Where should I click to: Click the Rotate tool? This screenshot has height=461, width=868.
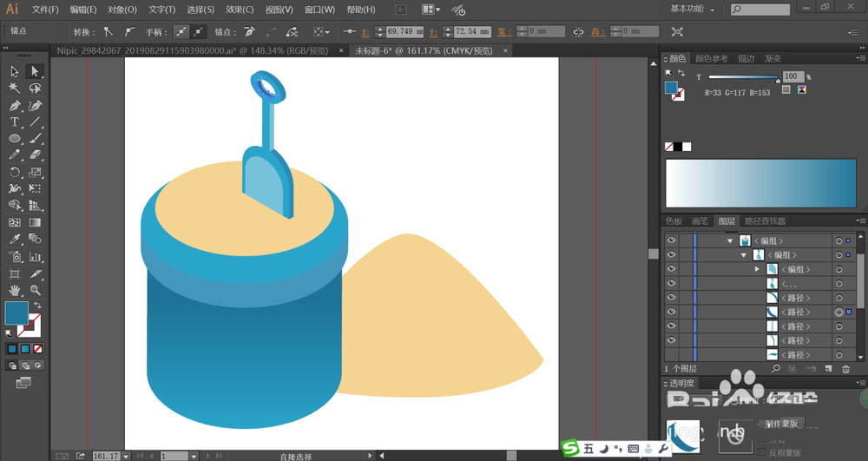click(x=15, y=172)
